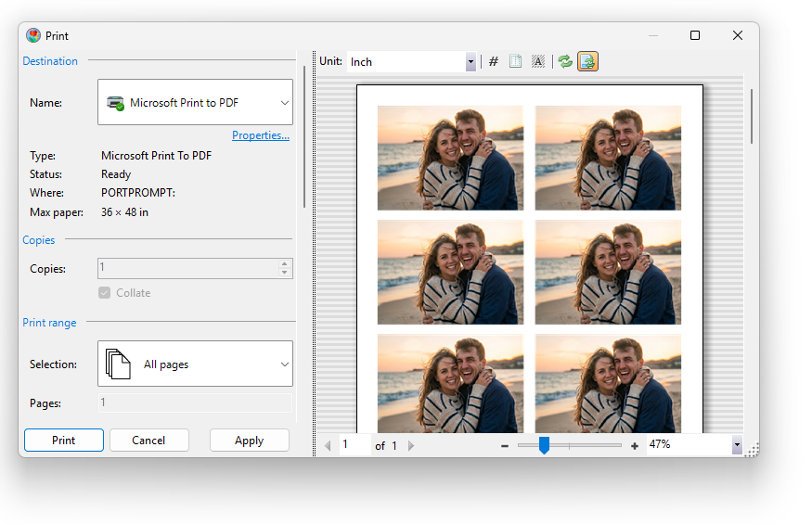Click the page margins icon in preview toolbar

[x=515, y=62]
